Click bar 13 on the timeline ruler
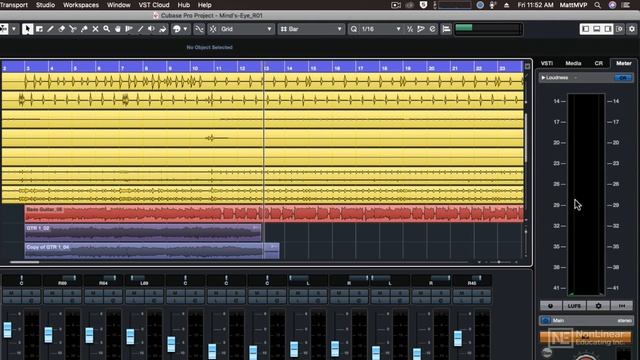 tap(267, 68)
